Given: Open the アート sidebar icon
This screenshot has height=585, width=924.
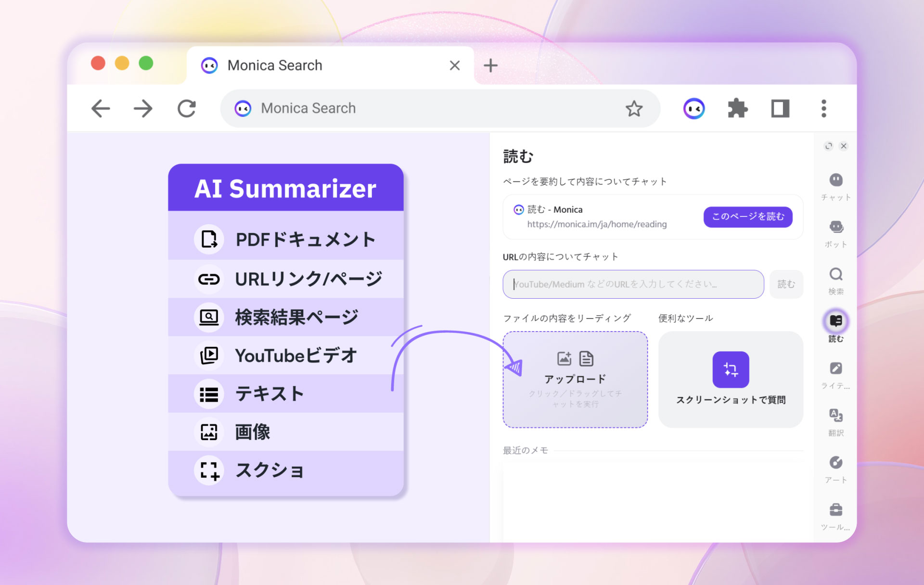Looking at the screenshot, I should (836, 463).
